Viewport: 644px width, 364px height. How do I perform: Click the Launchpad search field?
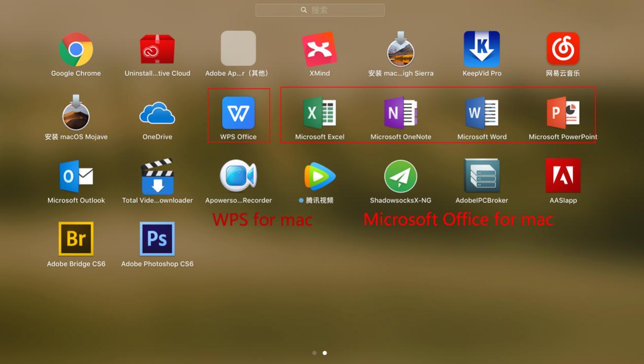(319, 10)
